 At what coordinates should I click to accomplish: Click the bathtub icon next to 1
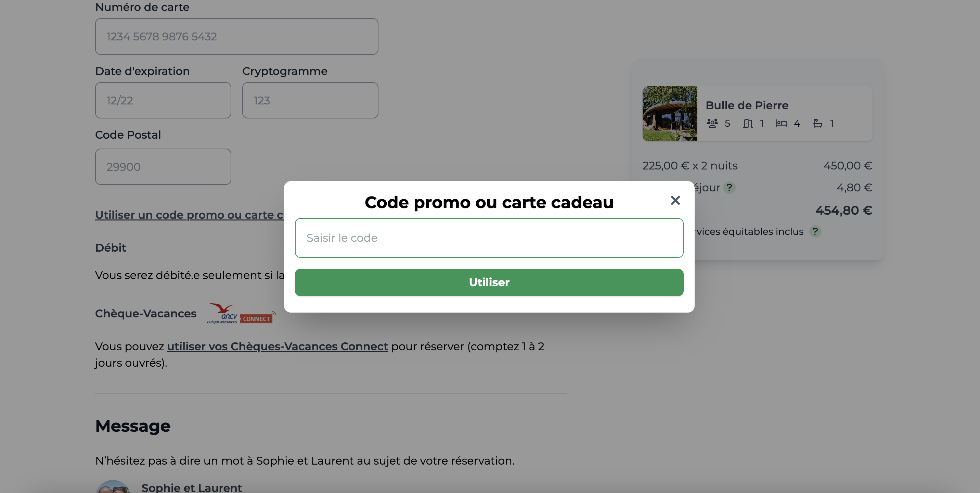[817, 123]
